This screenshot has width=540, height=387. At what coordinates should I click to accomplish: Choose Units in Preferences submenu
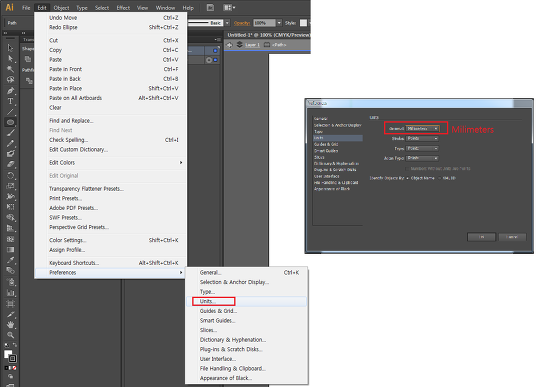pyautogui.click(x=246, y=301)
